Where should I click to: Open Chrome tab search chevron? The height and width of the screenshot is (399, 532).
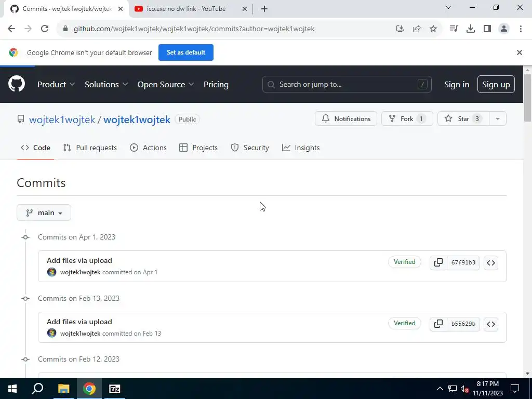[448, 7]
